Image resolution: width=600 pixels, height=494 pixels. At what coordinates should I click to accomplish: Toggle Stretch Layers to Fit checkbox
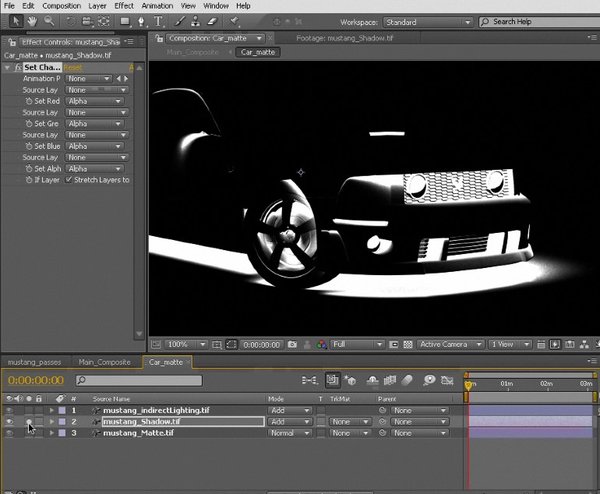pyautogui.click(x=69, y=180)
